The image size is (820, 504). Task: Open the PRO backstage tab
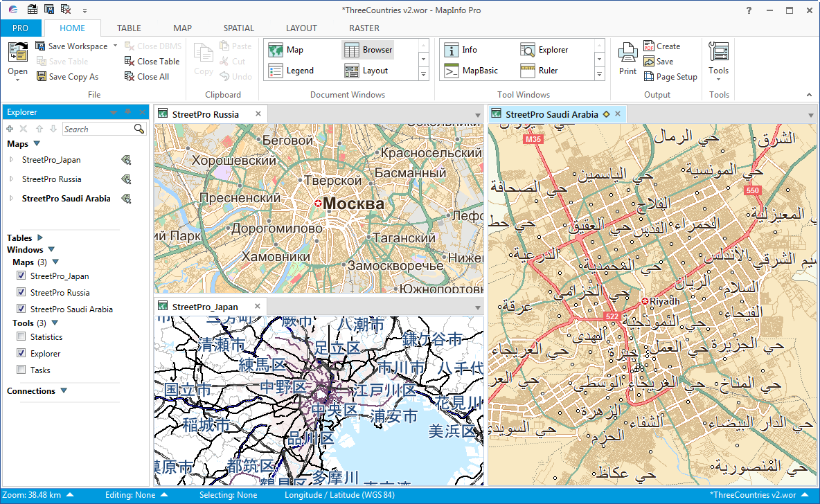coord(20,28)
